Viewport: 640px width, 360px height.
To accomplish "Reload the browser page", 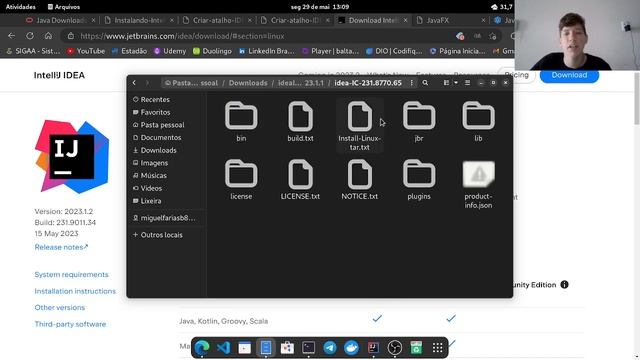I will [x=30, y=36].
